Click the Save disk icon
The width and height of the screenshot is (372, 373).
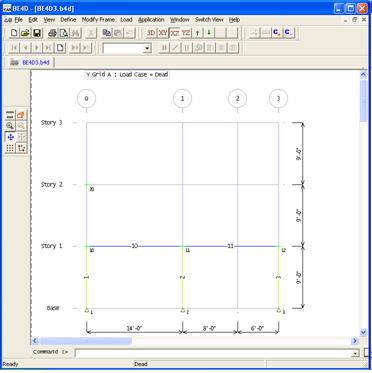click(37, 33)
